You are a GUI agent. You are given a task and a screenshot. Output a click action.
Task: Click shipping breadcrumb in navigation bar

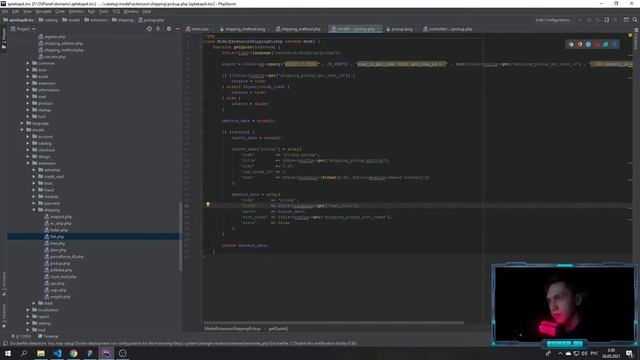coord(123,20)
